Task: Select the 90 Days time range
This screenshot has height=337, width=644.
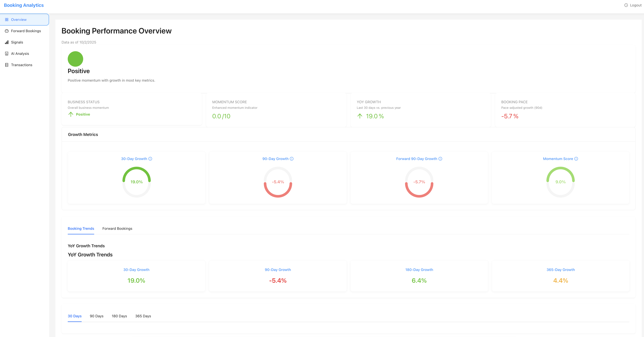Action: pyautogui.click(x=97, y=316)
